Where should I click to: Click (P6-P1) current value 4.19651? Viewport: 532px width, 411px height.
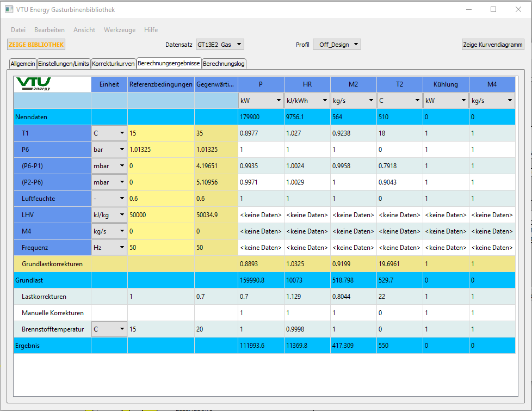tap(216, 165)
